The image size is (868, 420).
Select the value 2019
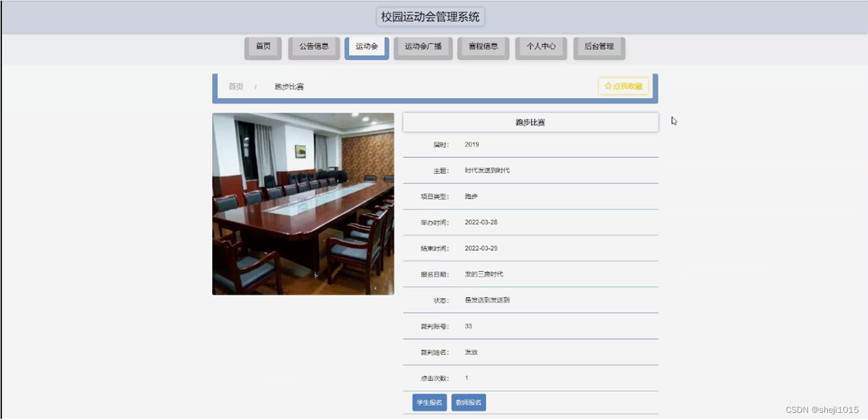pos(472,145)
